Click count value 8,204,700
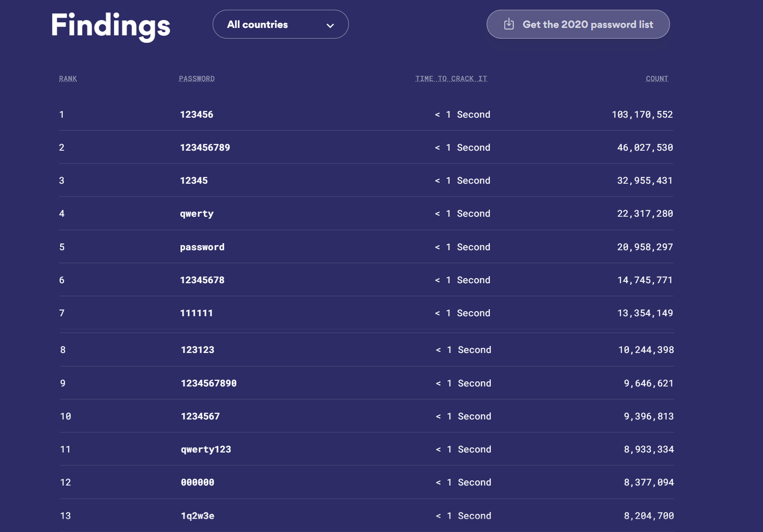Image resolution: width=763 pixels, height=532 pixels. tap(649, 516)
